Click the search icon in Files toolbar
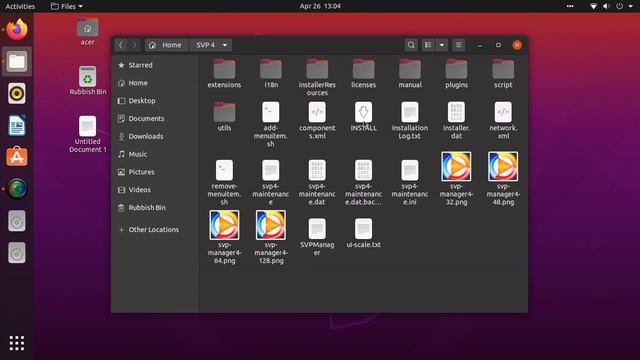640x360 pixels. pos(411,45)
